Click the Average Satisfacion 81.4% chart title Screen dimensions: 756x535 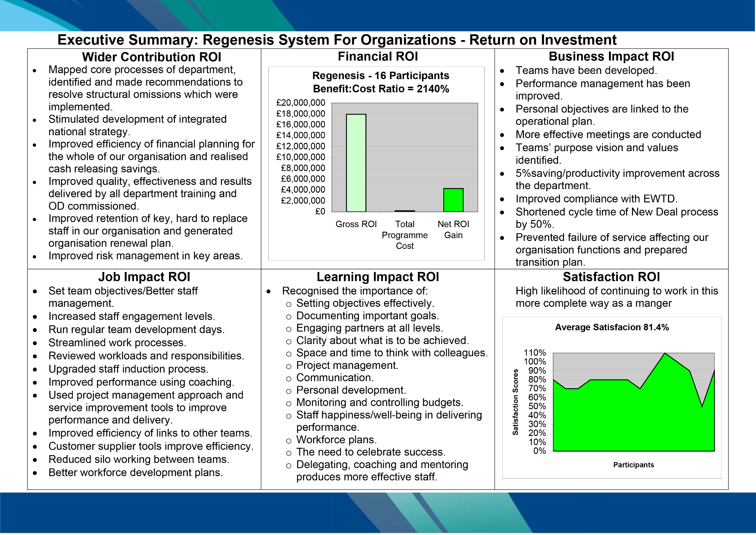(x=612, y=327)
